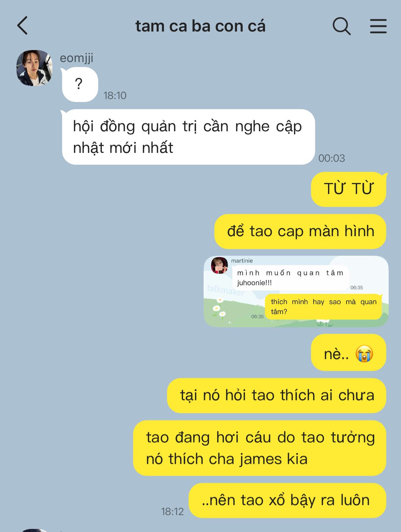Screen dimensions: 401x532
Task: Tap the 00:03 timestamp
Action: point(331,158)
